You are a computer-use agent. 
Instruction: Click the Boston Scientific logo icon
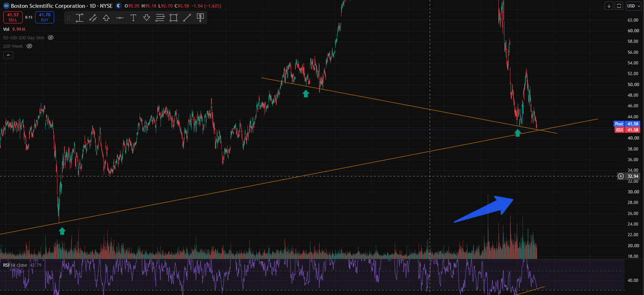[6, 5]
